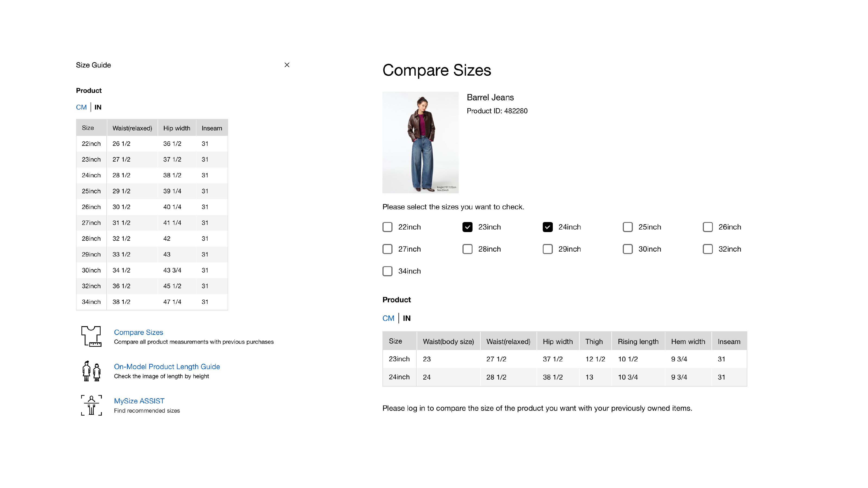Check the 30inch size checkbox
Screen dimensions: 868x488
pyautogui.click(x=627, y=249)
